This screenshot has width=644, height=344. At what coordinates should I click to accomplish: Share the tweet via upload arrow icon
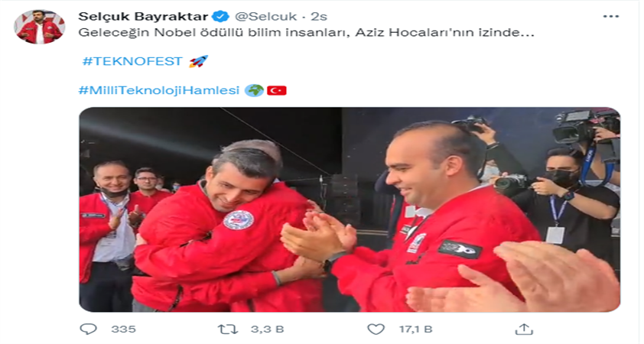coord(524,329)
